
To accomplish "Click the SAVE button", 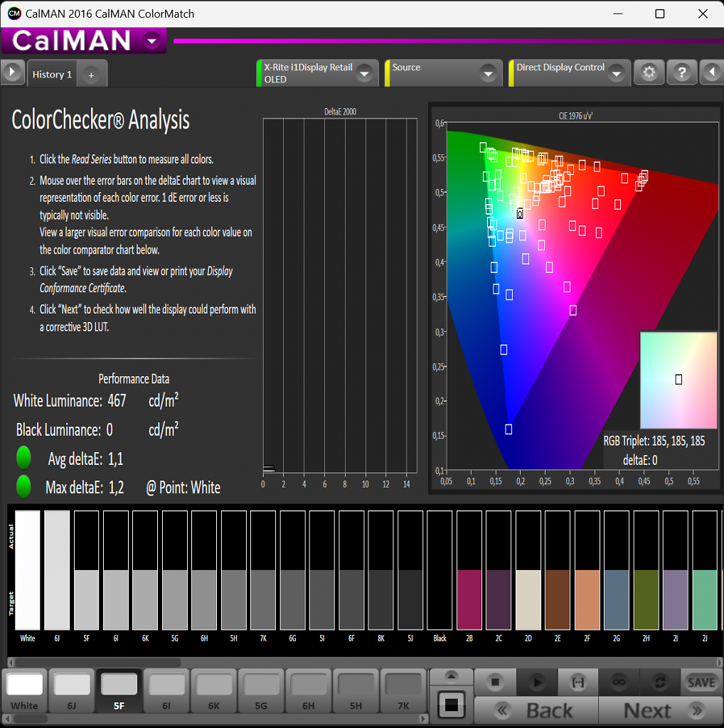I will pos(702,682).
